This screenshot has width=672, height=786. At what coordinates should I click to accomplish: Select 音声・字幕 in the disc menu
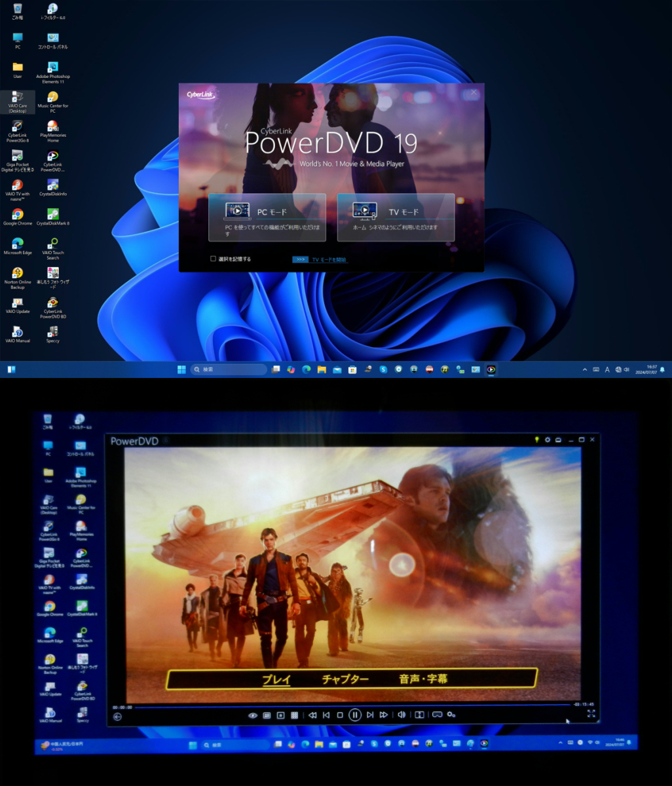tap(423, 679)
